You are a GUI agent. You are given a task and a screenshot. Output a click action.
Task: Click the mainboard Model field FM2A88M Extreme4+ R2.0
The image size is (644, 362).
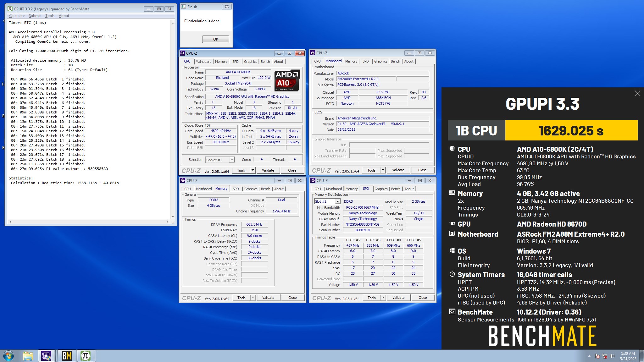[366, 79]
